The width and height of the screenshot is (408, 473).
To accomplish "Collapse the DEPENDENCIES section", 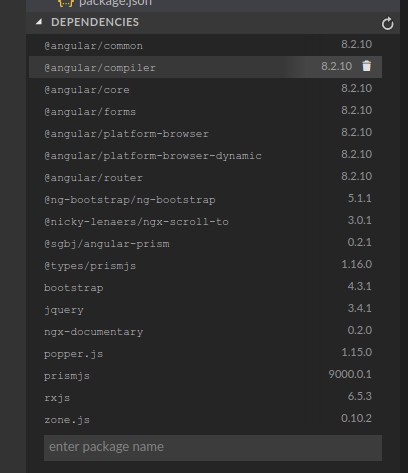I will (39, 22).
